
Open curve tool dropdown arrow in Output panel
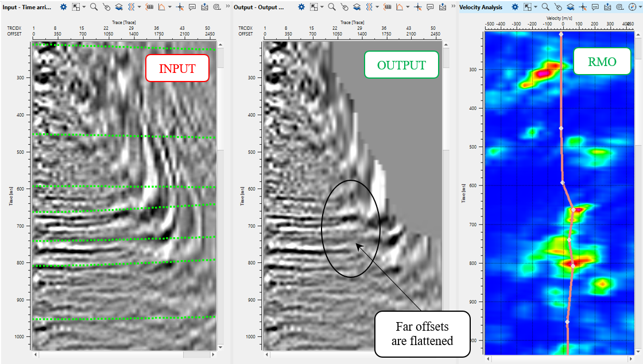(408, 7)
